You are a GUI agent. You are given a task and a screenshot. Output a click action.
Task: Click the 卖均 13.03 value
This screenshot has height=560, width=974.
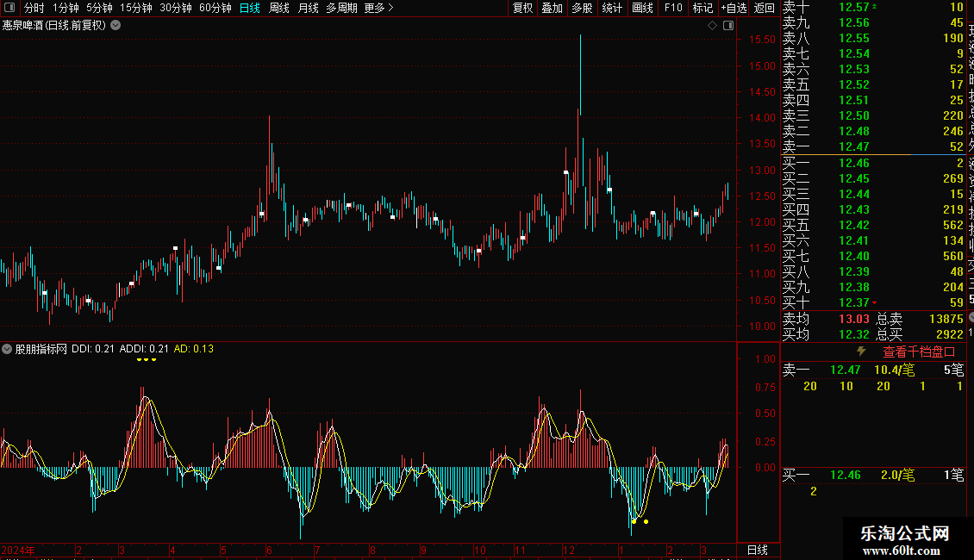pyautogui.click(x=854, y=319)
